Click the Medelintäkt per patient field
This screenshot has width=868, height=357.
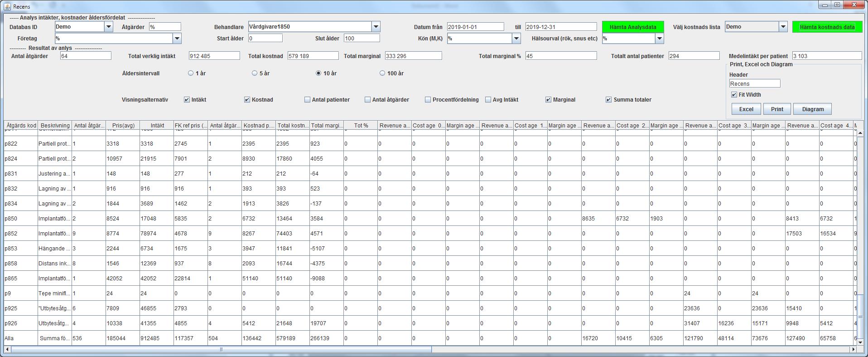coord(827,56)
